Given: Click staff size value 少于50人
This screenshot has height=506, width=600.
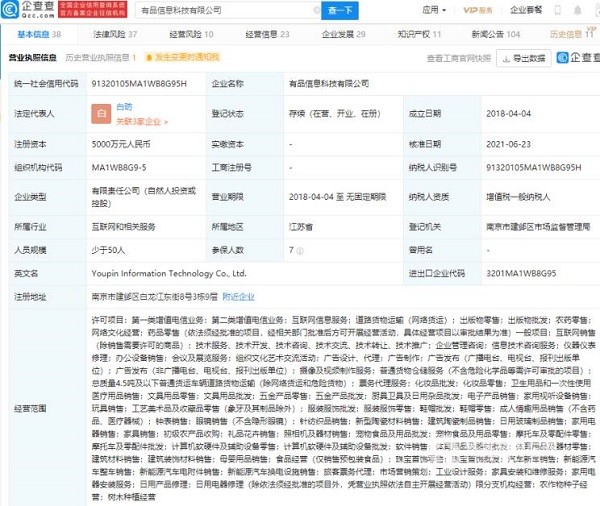Looking at the screenshot, I should (108, 250).
